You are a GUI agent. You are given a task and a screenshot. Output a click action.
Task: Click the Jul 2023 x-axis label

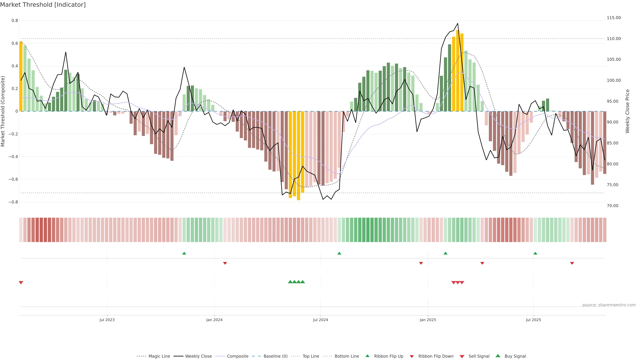point(107,320)
